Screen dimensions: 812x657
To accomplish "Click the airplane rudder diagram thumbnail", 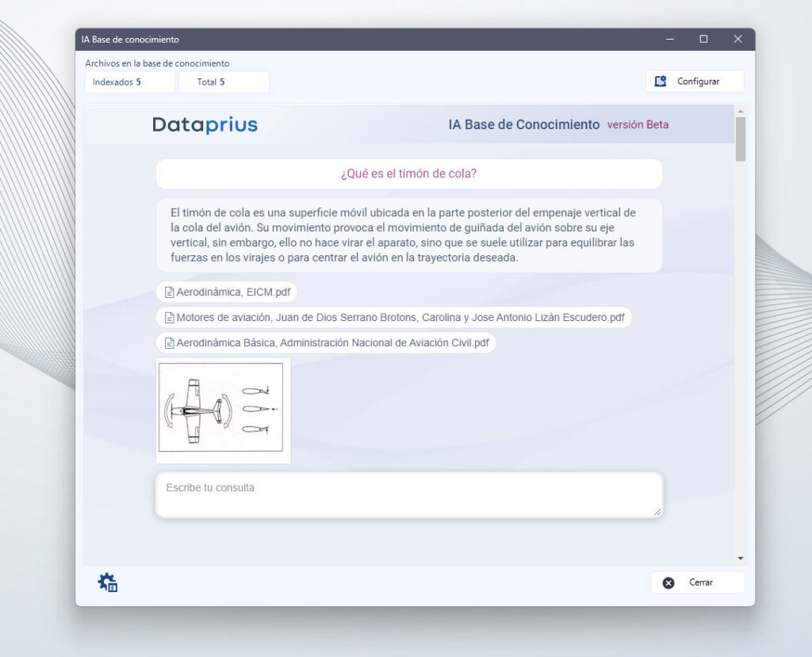I will [x=223, y=409].
